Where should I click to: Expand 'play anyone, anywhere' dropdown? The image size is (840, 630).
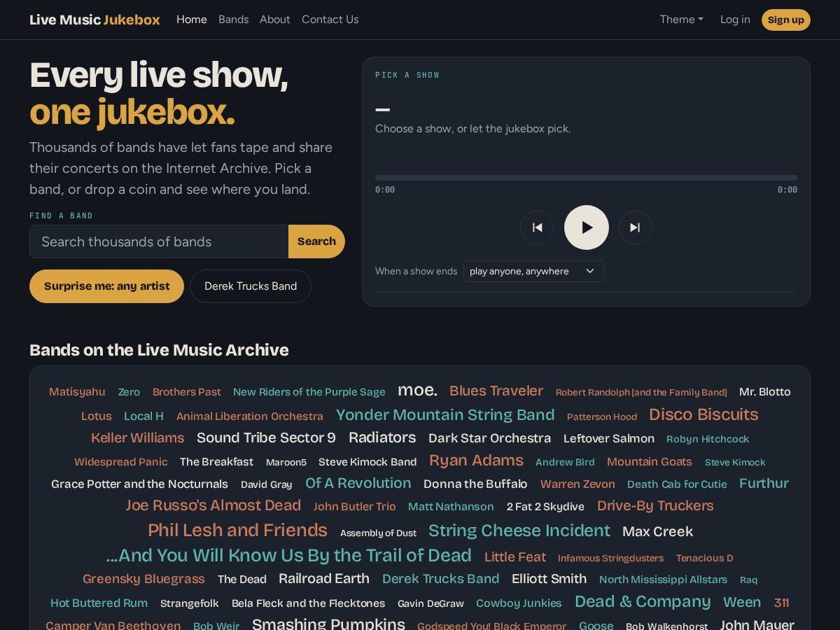coord(534,271)
